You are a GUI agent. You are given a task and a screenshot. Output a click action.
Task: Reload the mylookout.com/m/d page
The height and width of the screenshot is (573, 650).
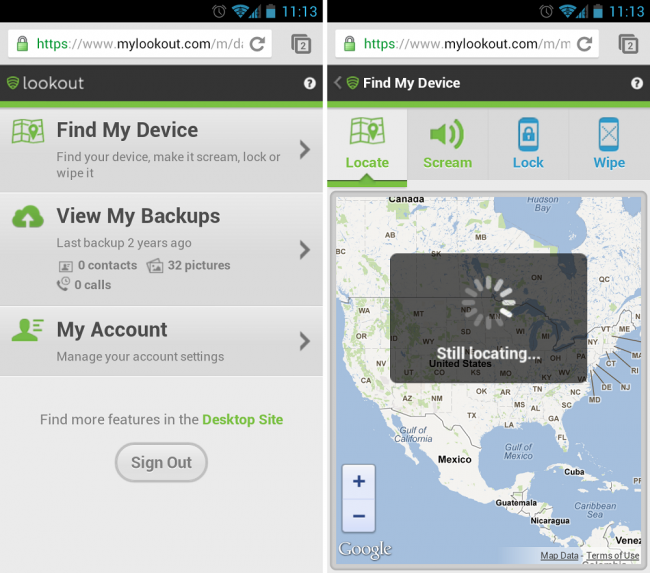pos(257,44)
